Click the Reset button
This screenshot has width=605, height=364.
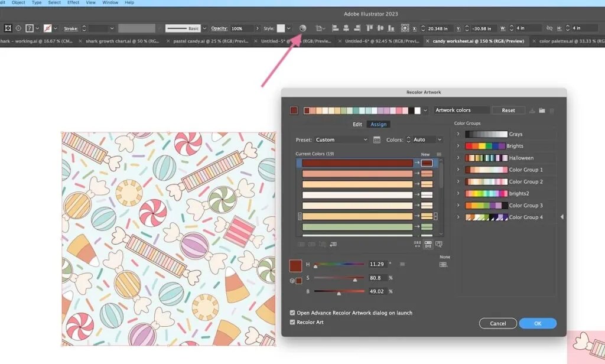(x=509, y=110)
